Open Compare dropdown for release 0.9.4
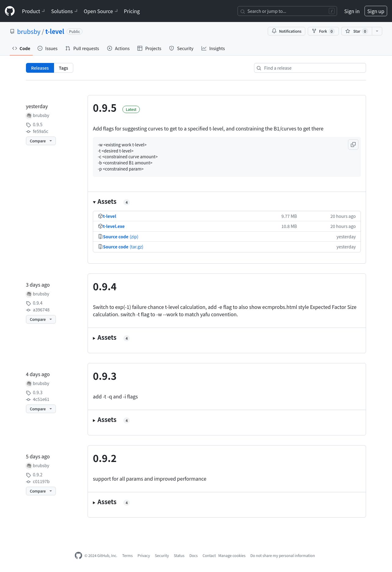Image resolution: width=392 pixels, height=572 pixels. [41, 319]
